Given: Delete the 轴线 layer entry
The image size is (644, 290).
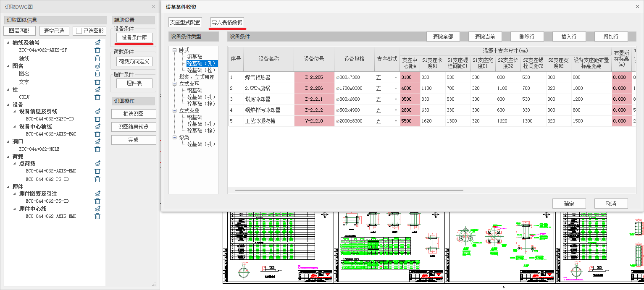Looking at the screenshot, I should [97, 58].
